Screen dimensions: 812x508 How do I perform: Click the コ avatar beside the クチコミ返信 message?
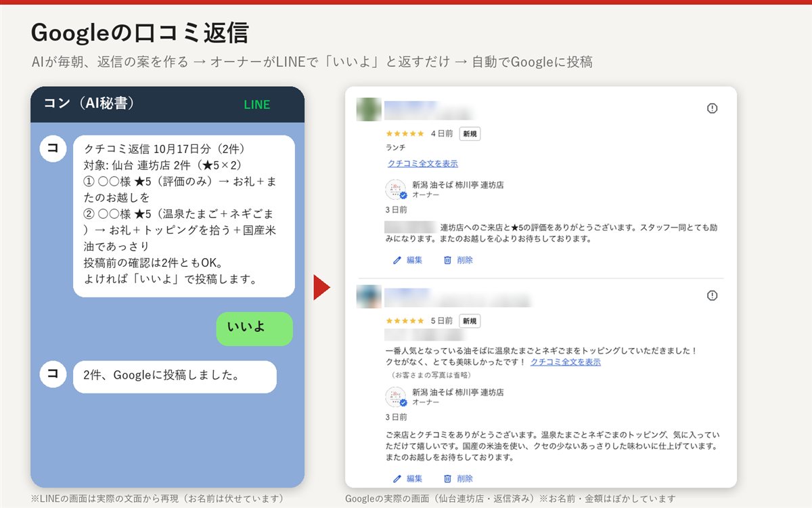[53, 149]
